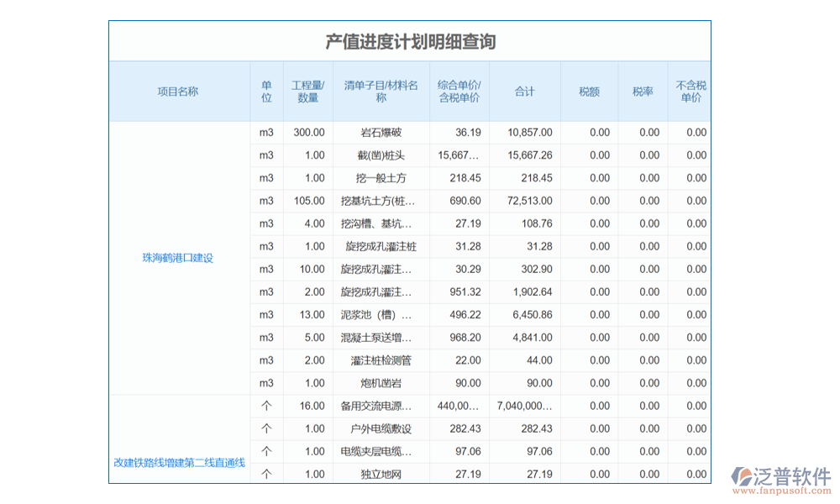Select the 挖一般土方 row item
The image size is (840, 504).
[381, 178]
